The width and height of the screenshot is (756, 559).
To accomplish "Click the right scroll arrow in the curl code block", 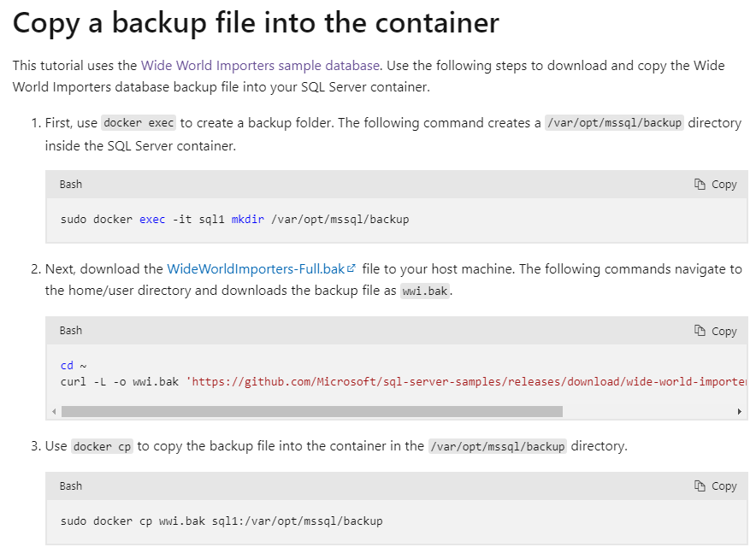I will pyautogui.click(x=739, y=411).
